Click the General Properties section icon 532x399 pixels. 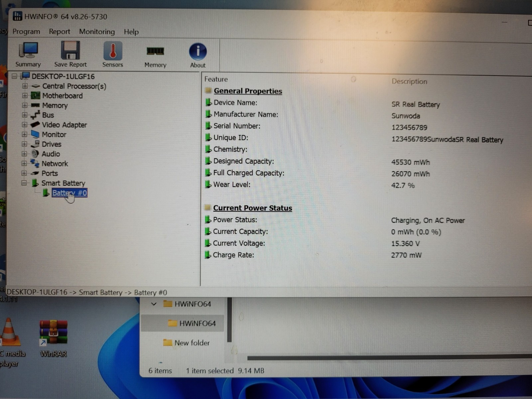pos(208,90)
